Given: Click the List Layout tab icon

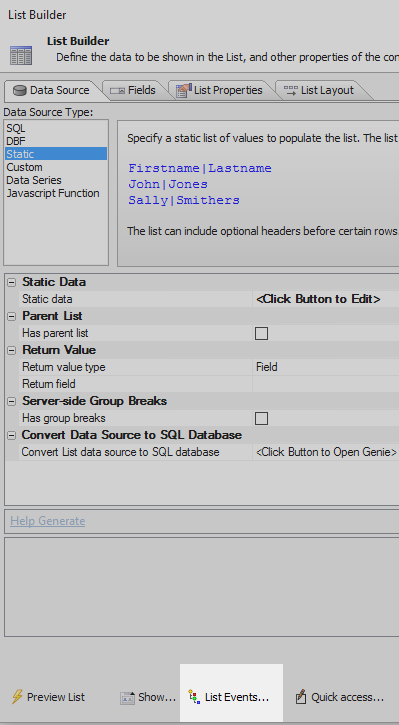Looking at the screenshot, I should (x=291, y=90).
